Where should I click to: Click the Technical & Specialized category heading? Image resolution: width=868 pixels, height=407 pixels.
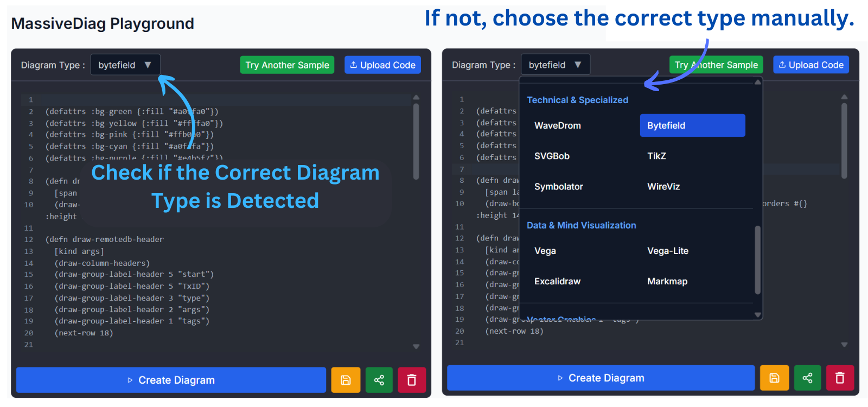[x=577, y=100]
